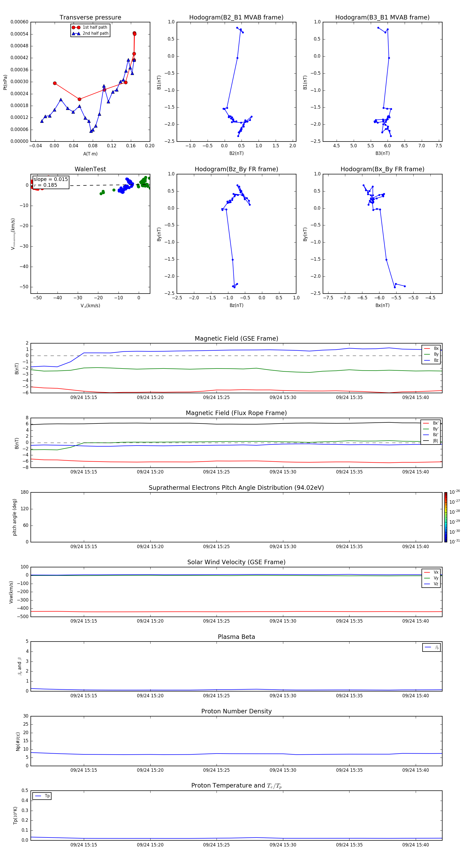Click the 'Bz(nT)' x-axis label

pos(236,305)
